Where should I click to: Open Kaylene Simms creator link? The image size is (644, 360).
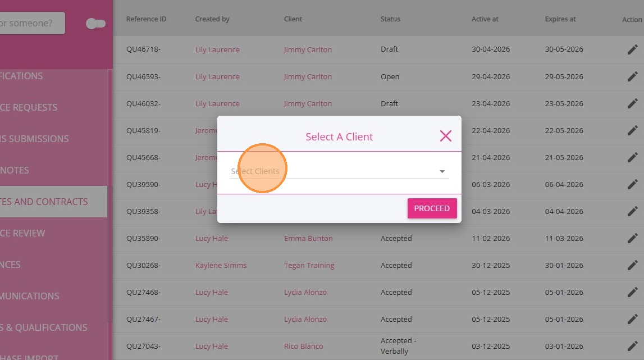point(221,265)
